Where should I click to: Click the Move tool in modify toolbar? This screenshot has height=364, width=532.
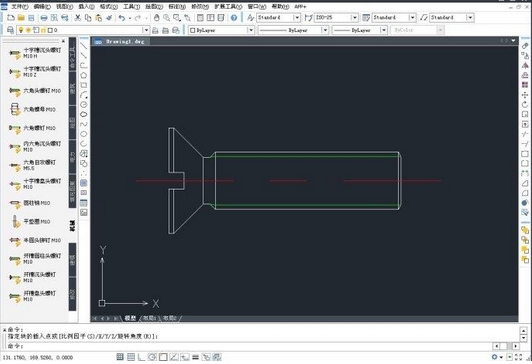(525, 95)
